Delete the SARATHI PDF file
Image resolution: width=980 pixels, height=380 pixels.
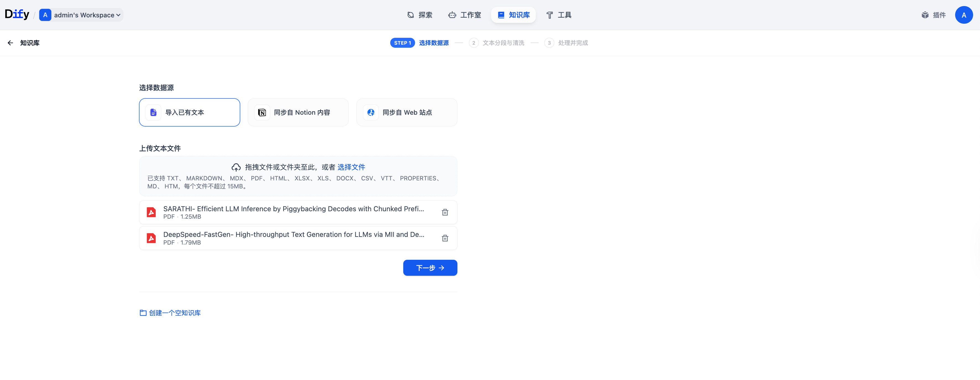(x=445, y=212)
